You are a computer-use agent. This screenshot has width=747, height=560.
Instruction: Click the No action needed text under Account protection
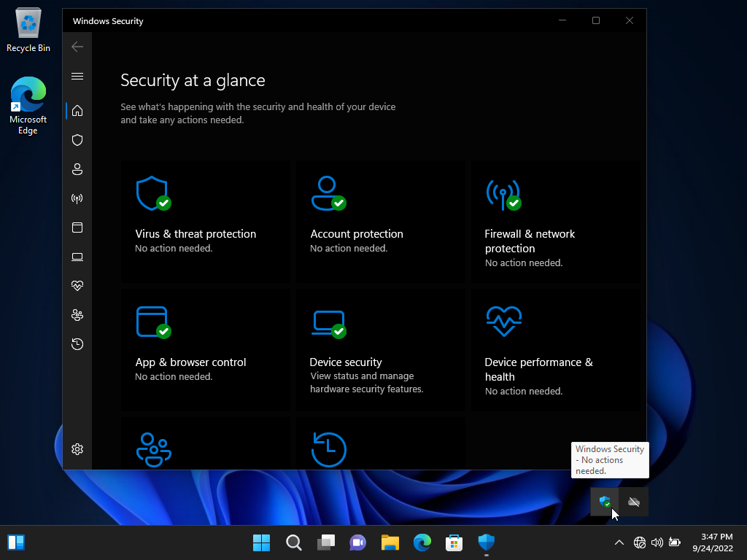[x=349, y=248]
